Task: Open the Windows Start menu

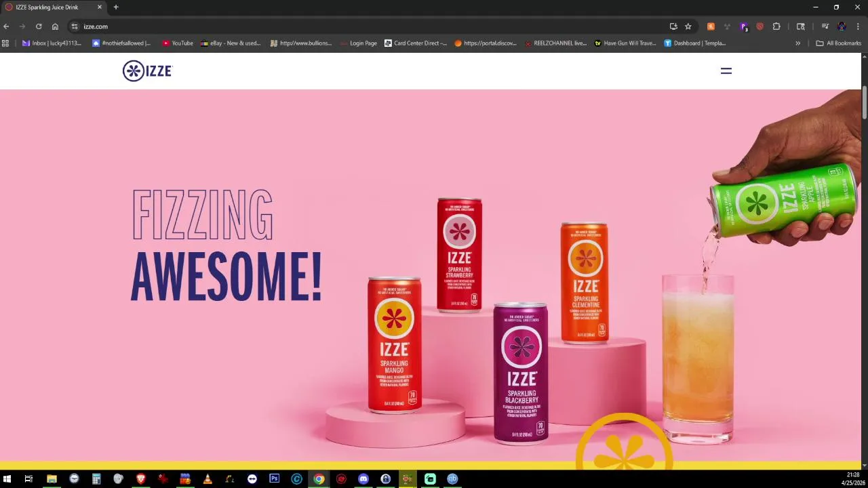Action: point(7,479)
